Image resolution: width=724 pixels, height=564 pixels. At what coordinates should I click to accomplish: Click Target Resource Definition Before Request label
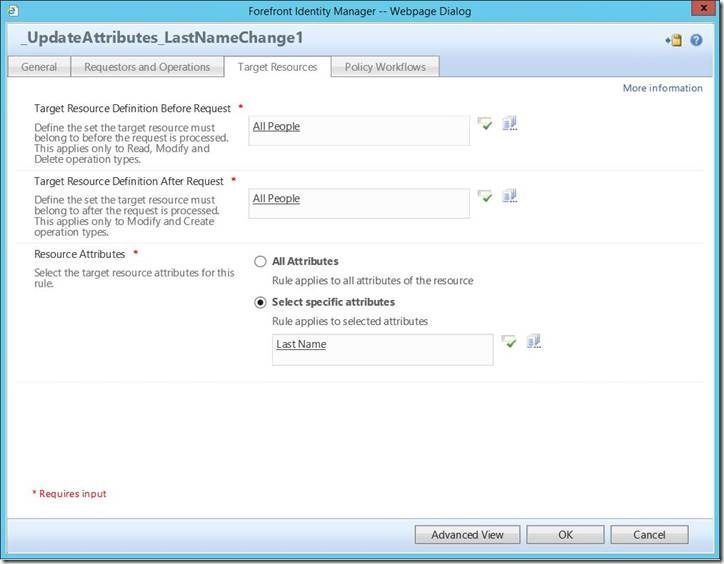pos(133,108)
